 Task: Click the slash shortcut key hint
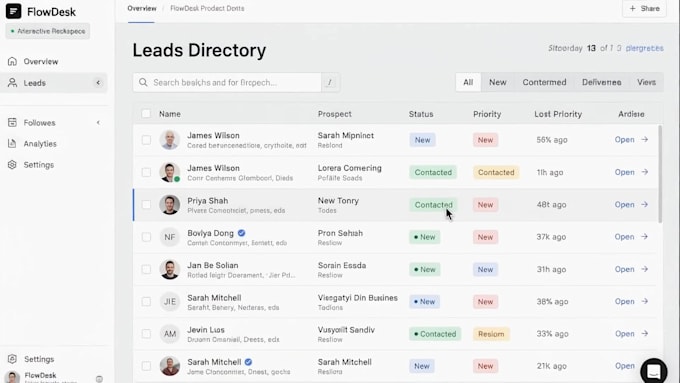(x=330, y=82)
